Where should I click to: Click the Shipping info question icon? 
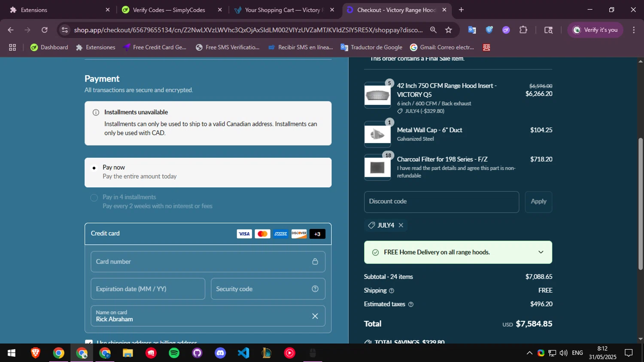[x=392, y=291]
